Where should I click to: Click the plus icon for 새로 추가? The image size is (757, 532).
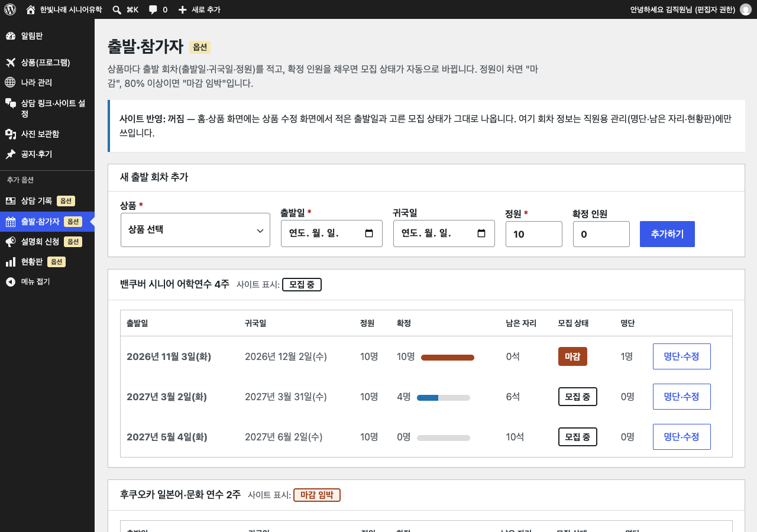pos(182,9)
